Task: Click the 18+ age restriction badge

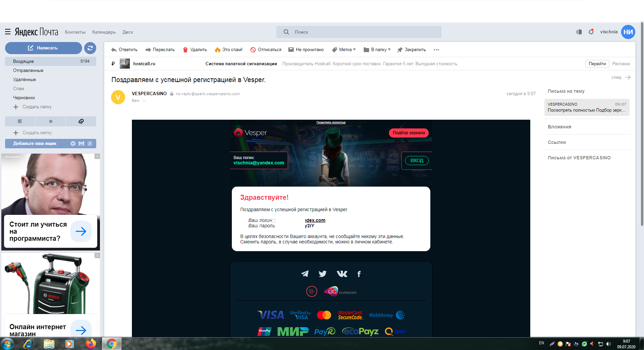Action: pyautogui.click(x=312, y=291)
